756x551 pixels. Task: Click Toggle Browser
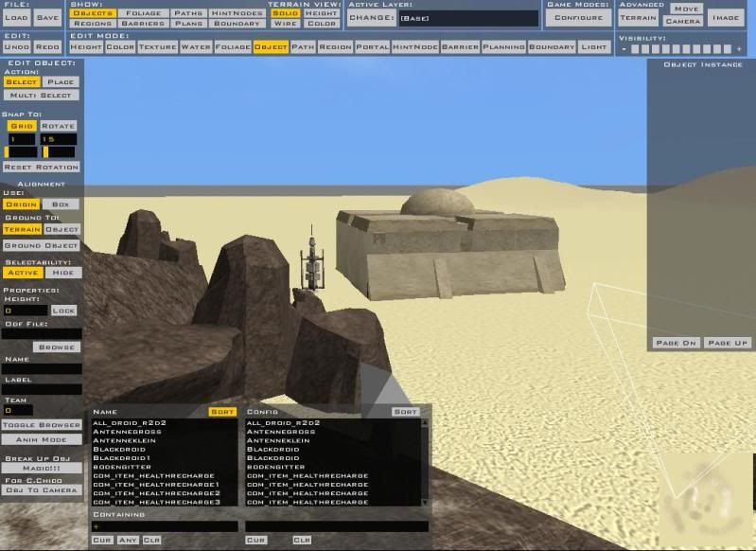(x=42, y=425)
